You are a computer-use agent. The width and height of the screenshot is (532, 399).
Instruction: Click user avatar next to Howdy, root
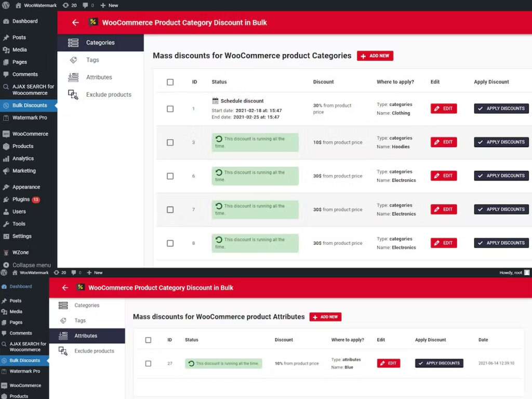(527, 272)
